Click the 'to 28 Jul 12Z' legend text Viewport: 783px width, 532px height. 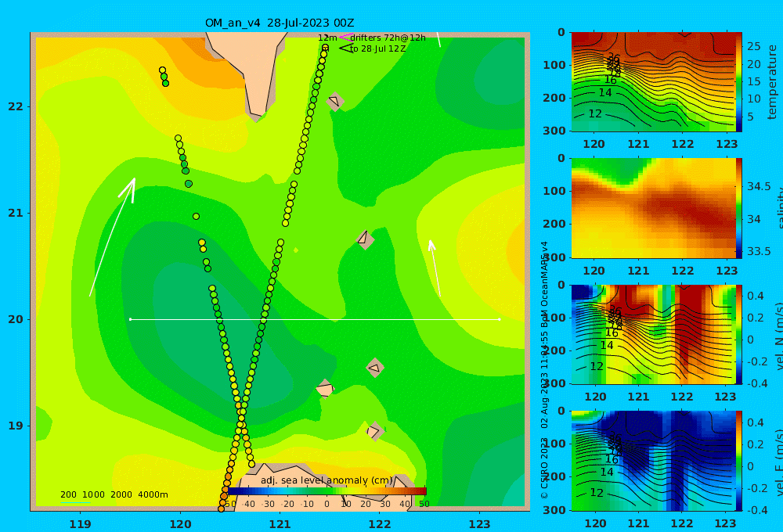pos(377,49)
